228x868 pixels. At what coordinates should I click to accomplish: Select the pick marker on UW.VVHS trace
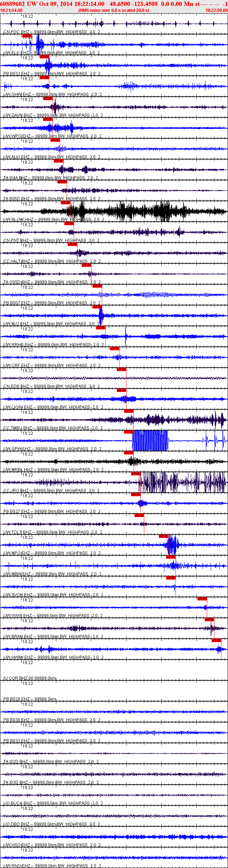(x=202, y=599)
